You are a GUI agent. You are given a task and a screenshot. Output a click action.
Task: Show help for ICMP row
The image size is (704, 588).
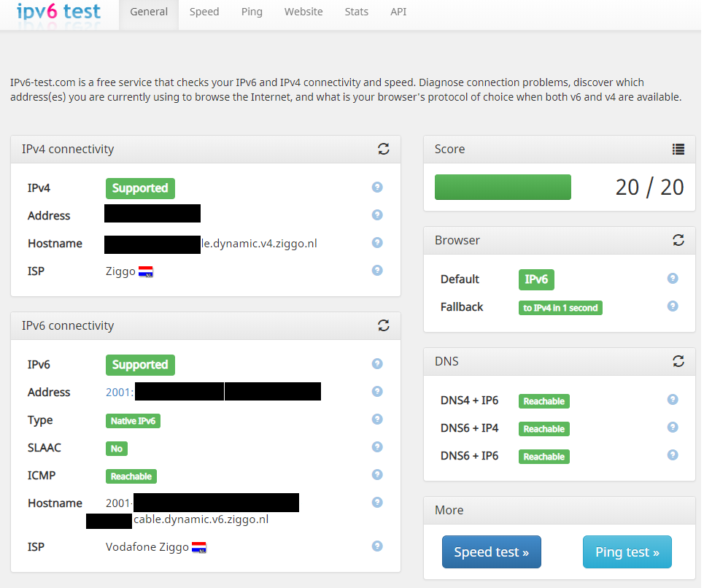point(377,475)
